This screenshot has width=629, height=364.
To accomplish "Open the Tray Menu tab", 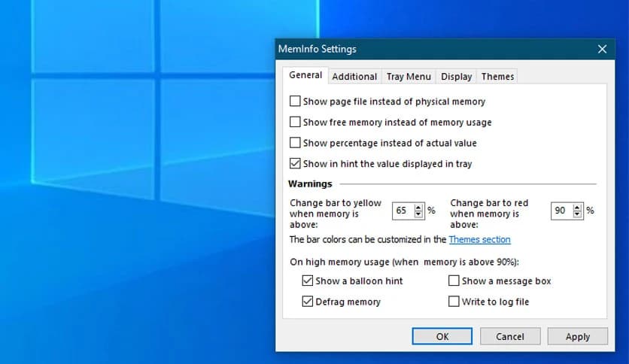I will pos(409,77).
